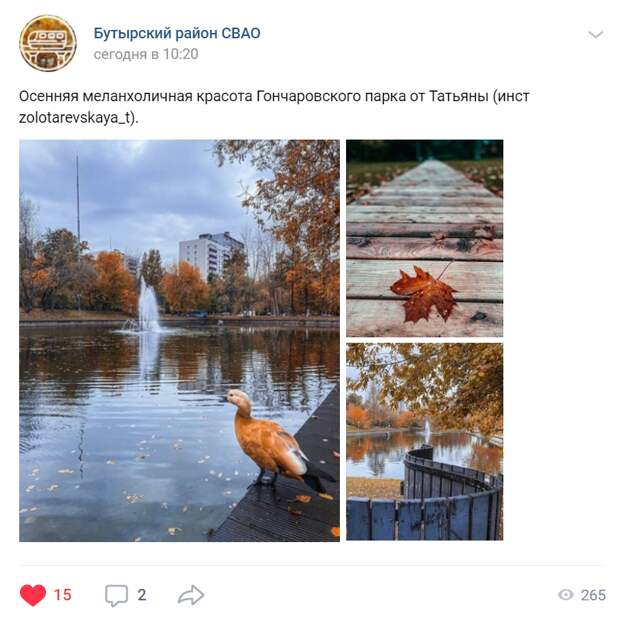Open the Бутырский район СВАО group link
Screen dimensions: 620x618
click(x=177, y=33)
